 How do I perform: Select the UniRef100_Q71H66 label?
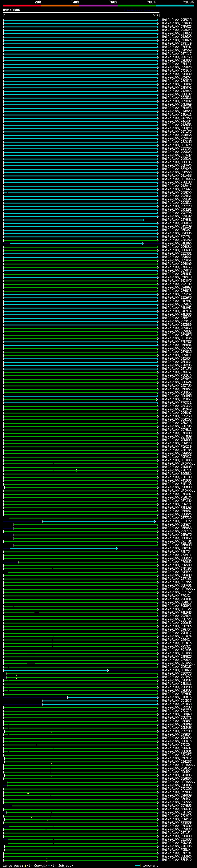177,399
